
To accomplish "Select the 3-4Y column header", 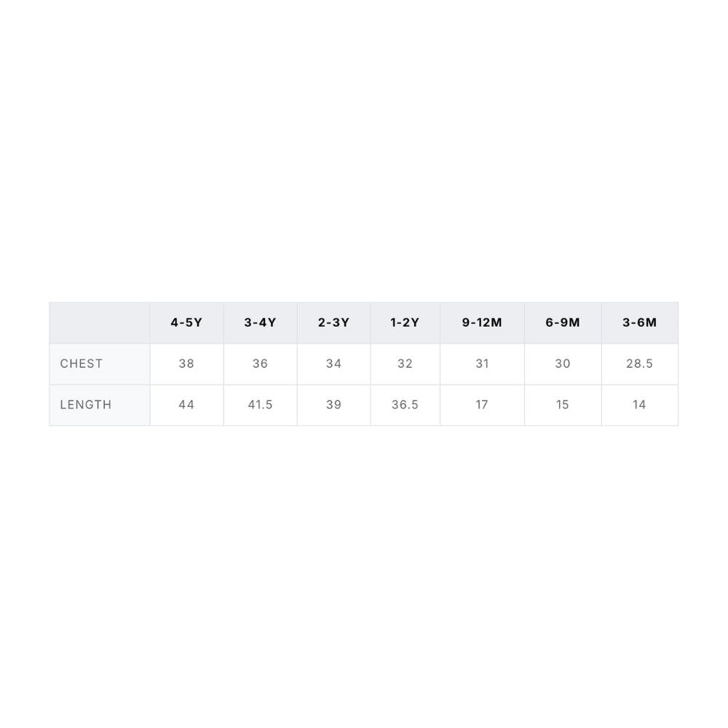I will pos(260,323).
